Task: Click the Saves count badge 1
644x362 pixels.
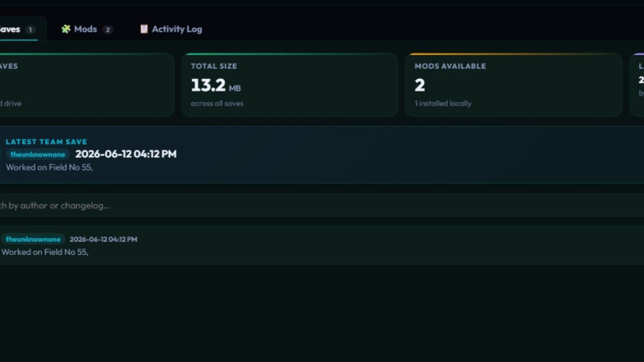Action: coord(30,30)
